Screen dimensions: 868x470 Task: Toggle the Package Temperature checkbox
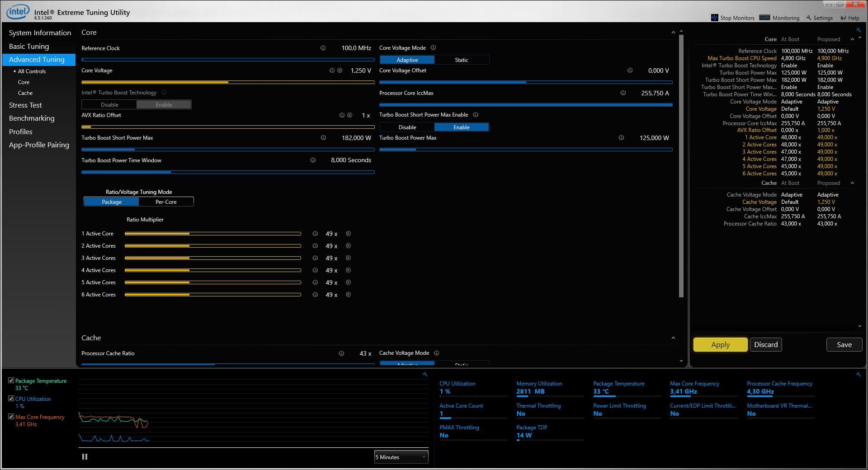pyautogui.click(x=11, y=381)
